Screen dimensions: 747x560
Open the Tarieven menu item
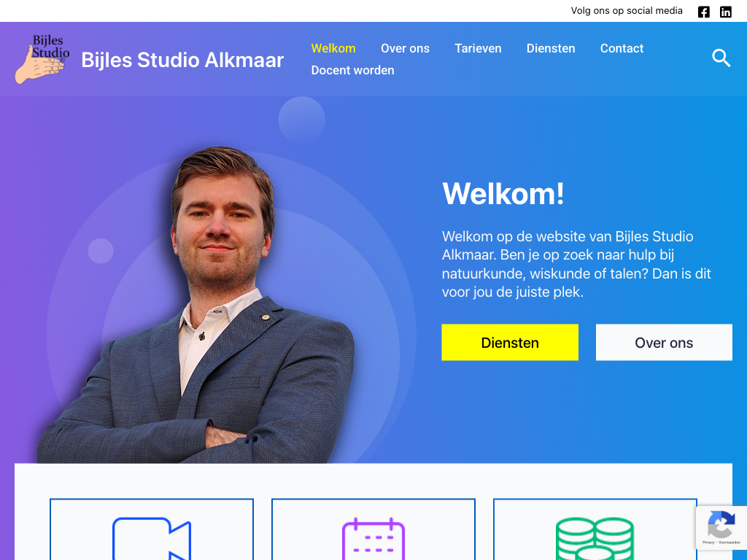[x=478, y=49]
